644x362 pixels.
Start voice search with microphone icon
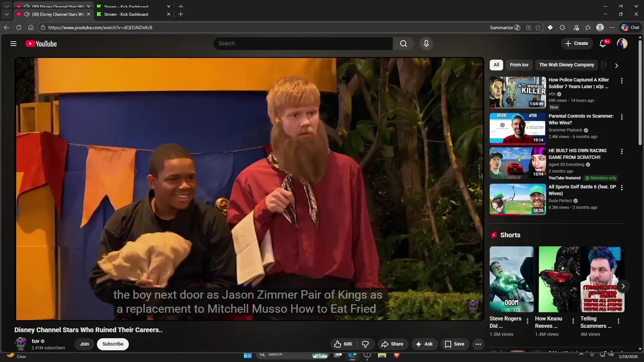tap(426, 44)
